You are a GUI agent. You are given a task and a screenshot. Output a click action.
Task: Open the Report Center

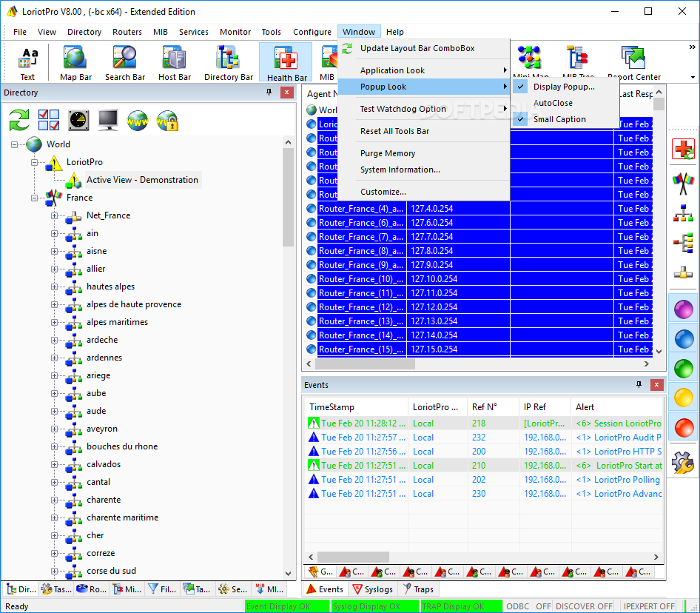633,63
